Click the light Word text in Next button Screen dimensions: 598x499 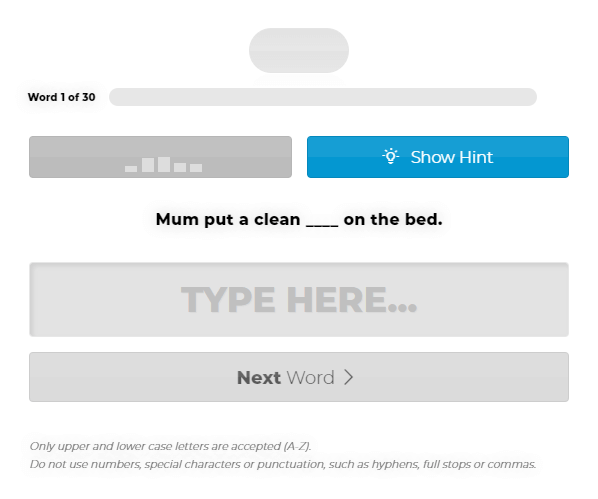pyautogui.click(x=310, y=378)
